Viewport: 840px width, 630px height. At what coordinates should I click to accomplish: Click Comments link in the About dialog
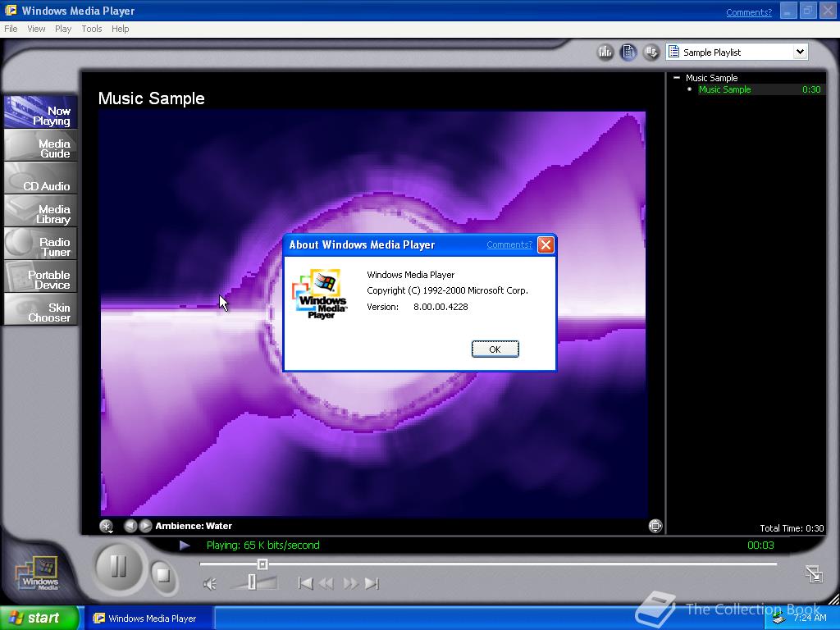pyautogui.click(x=509, y=244)
